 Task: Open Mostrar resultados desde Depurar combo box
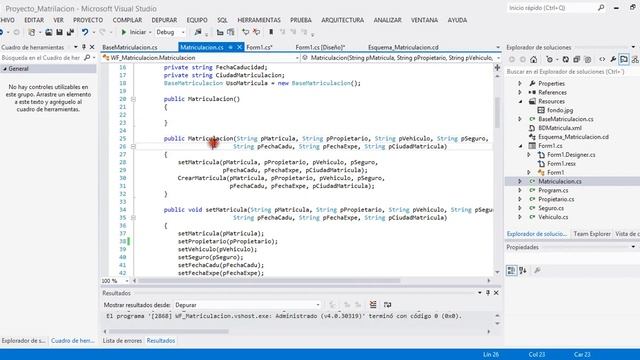coord(247,305)
